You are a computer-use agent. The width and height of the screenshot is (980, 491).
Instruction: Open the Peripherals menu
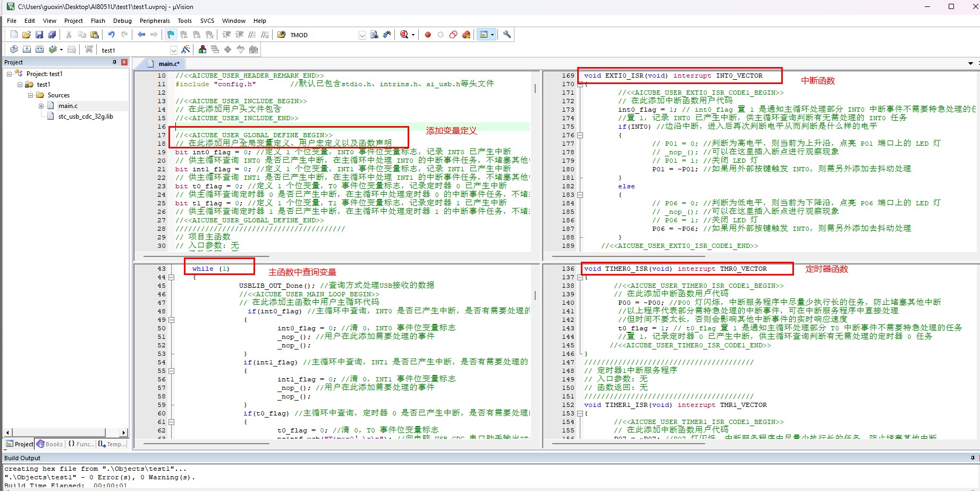155,21
